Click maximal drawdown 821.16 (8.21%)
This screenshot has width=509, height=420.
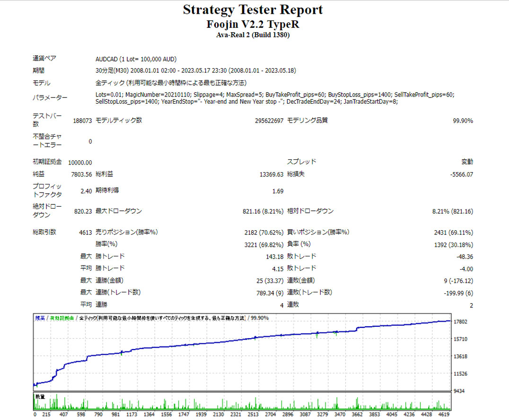click(263, 211)
